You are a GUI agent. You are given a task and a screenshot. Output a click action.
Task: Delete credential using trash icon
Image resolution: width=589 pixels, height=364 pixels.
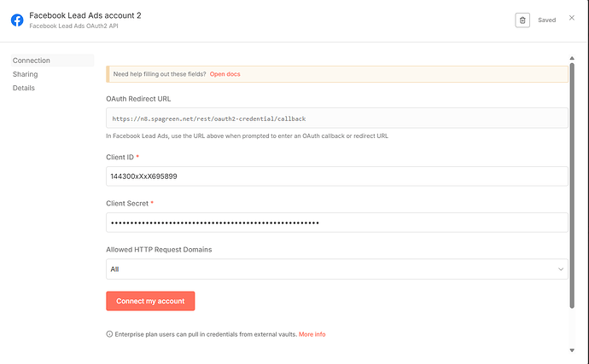(x=522, y=20)
